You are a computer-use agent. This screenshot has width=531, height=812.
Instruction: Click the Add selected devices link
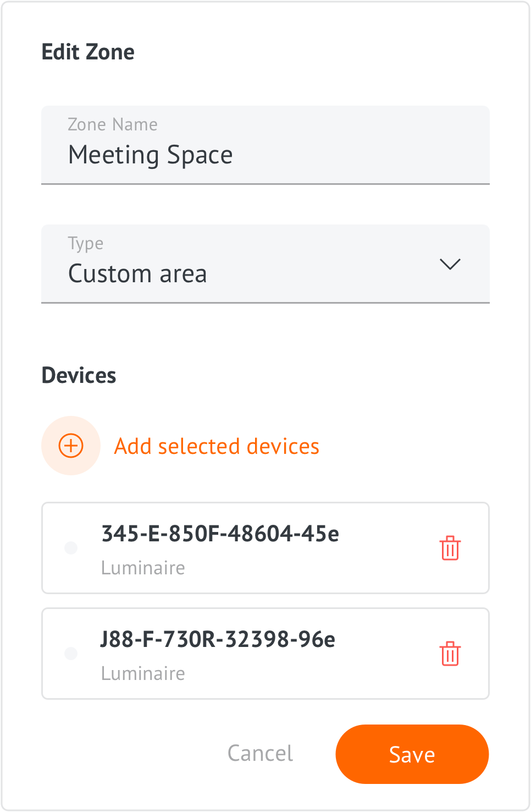pyautogui.click(x=217, y=446)
